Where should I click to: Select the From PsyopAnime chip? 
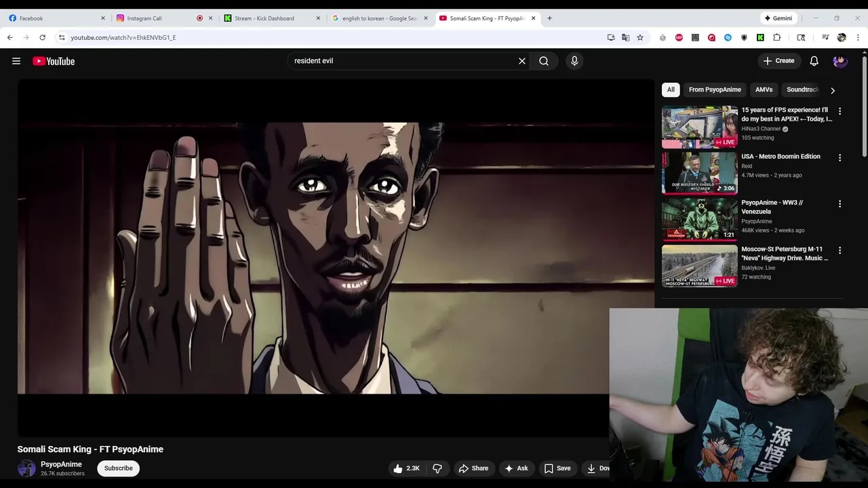715,89
